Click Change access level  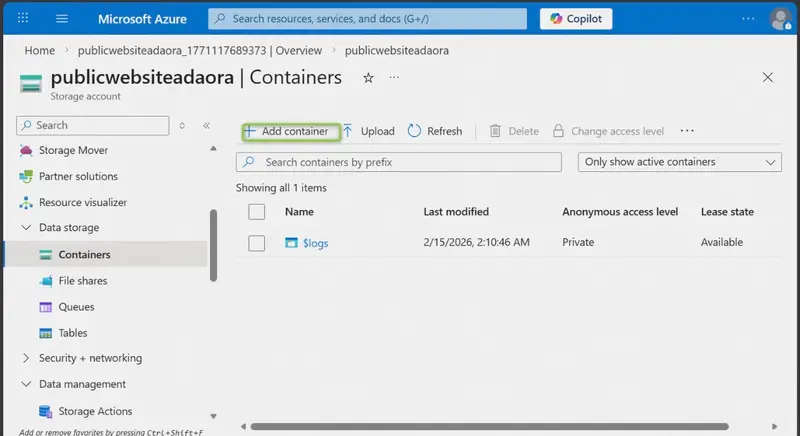608,132
